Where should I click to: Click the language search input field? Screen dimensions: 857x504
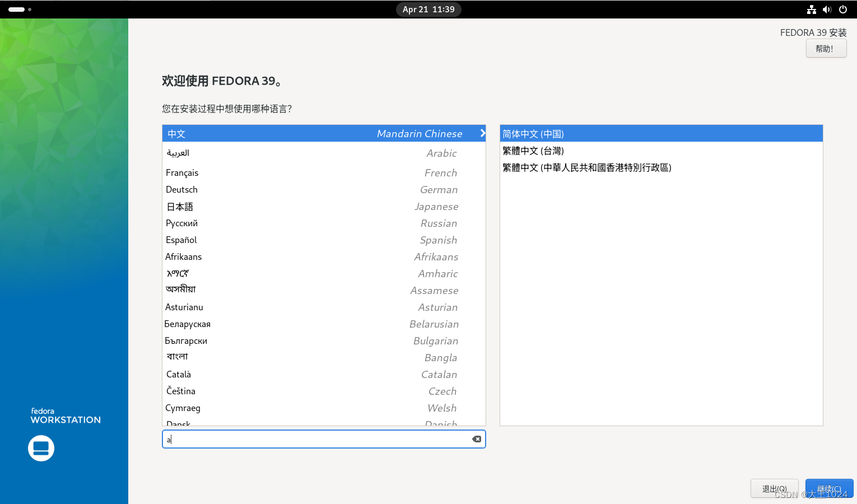coord(324,439)
